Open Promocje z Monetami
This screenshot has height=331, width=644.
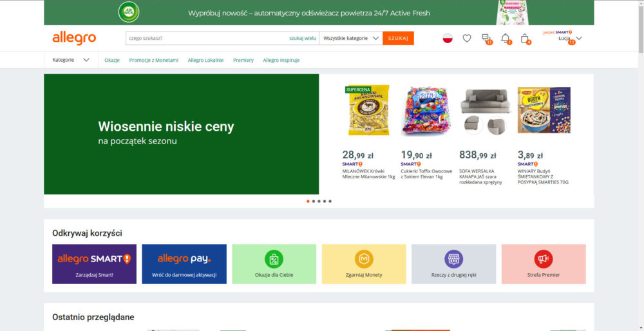click(x=154, y=60)
